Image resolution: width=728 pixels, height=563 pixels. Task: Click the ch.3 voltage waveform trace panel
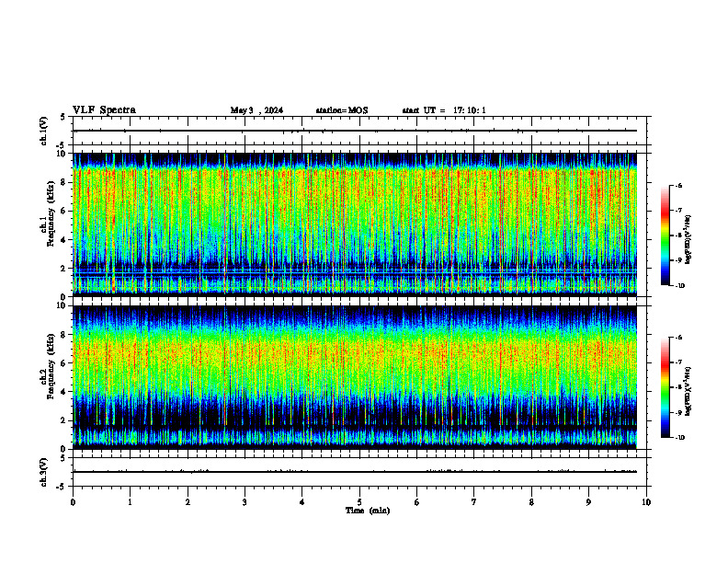359,472
